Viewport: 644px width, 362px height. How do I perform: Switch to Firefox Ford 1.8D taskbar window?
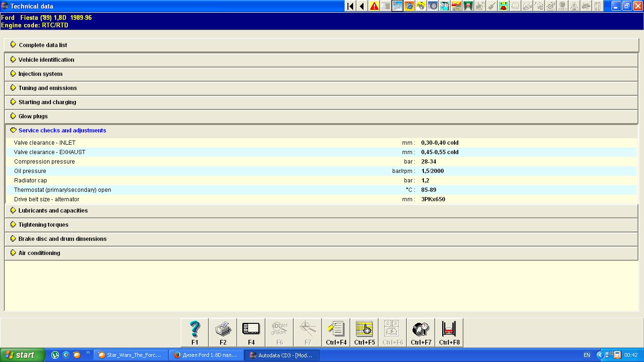point(206,355)
